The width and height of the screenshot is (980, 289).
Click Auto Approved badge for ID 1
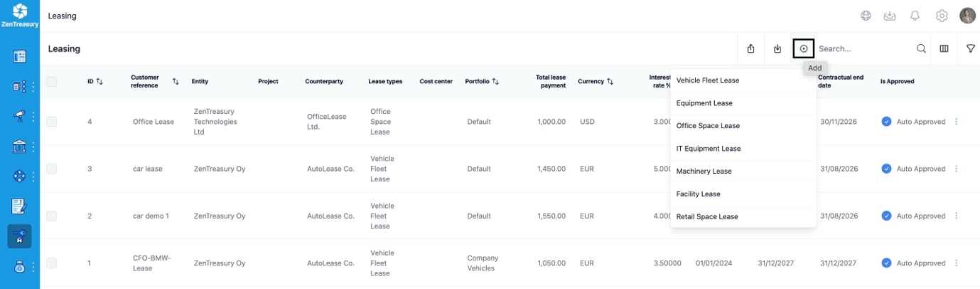(913, 263)
